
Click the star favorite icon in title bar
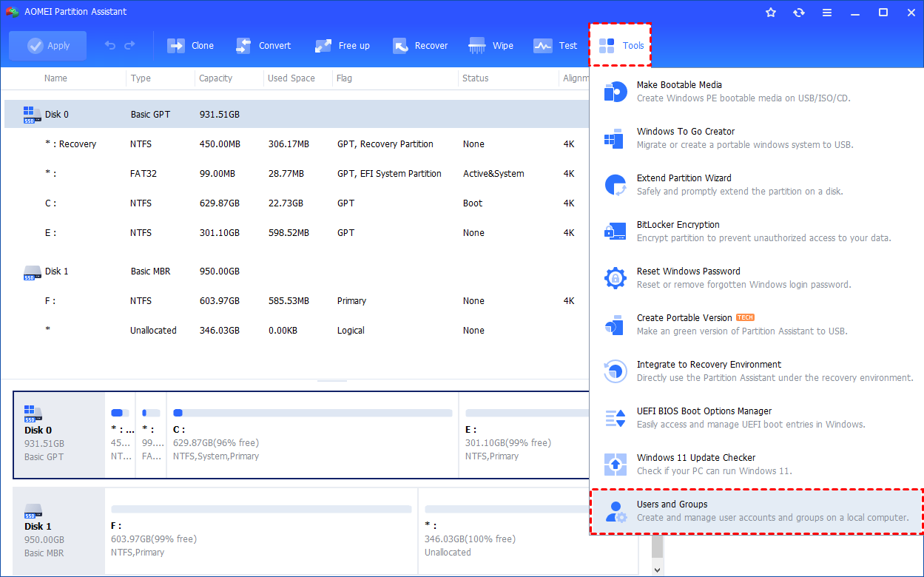pos(771,12)
